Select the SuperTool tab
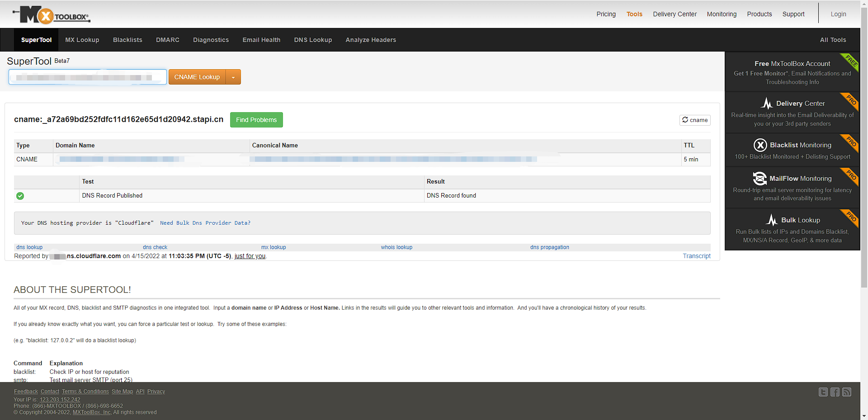Viewport: 868px width, 420px height. 36,40
